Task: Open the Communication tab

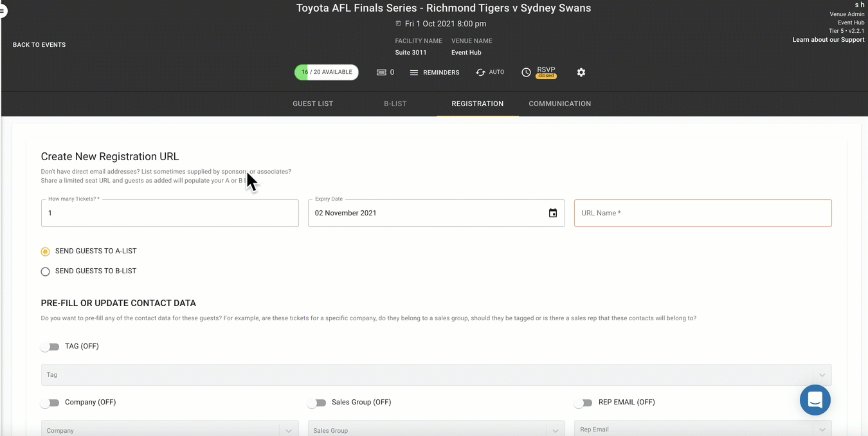Action: [x=560, y=104]
